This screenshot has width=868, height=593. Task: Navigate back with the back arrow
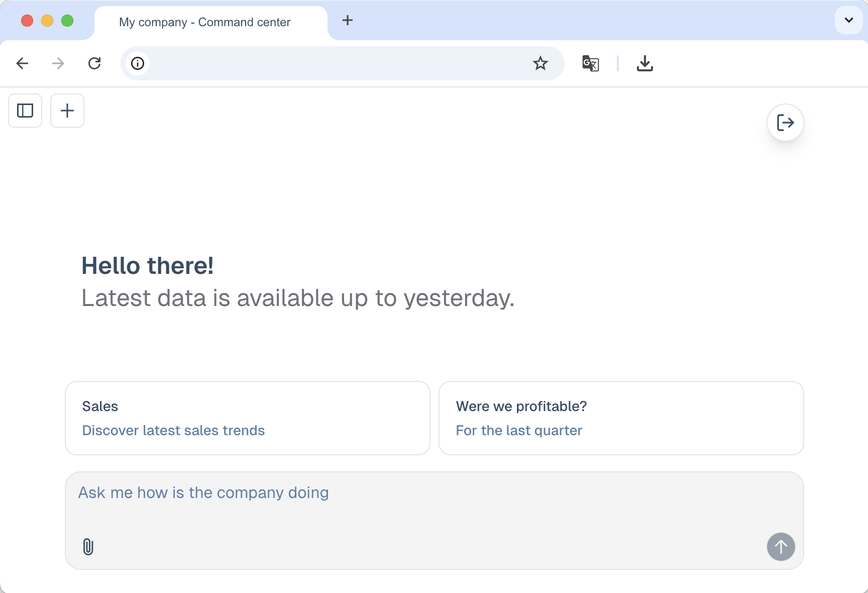pos(22,63)
